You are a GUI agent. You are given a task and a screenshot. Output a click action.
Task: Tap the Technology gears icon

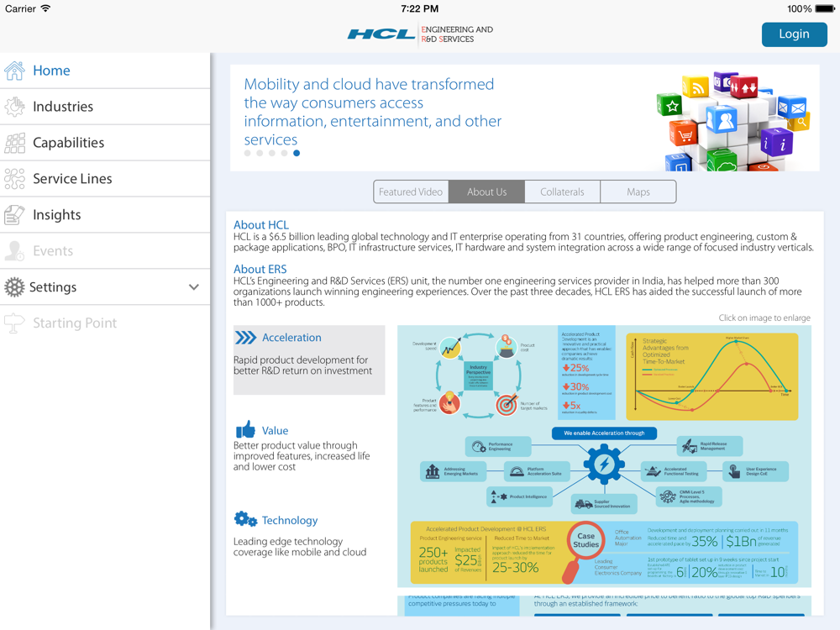pyautogui.click(x=245, y=519)
